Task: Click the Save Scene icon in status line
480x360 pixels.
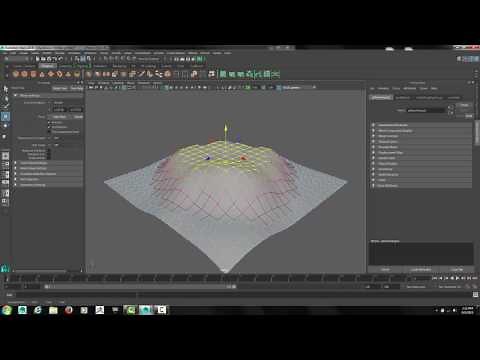Action: click(x=49, y=59)
